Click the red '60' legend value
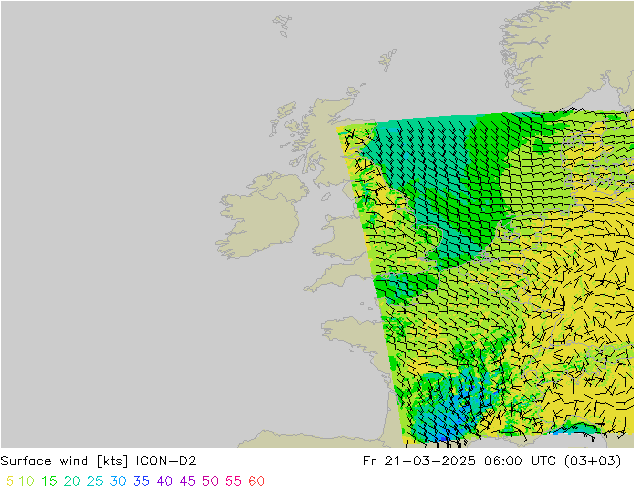 (256, 481)
